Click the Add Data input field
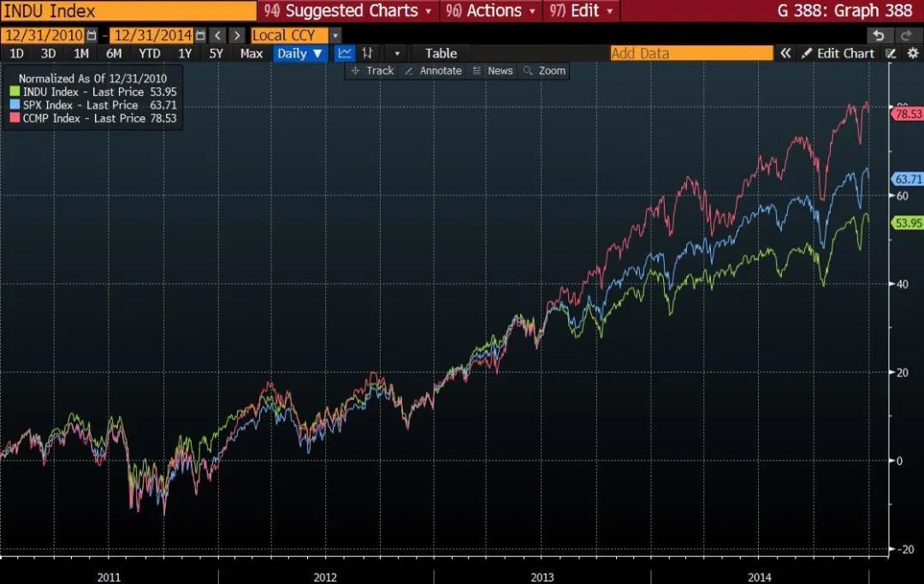 (x=692, y=54)
